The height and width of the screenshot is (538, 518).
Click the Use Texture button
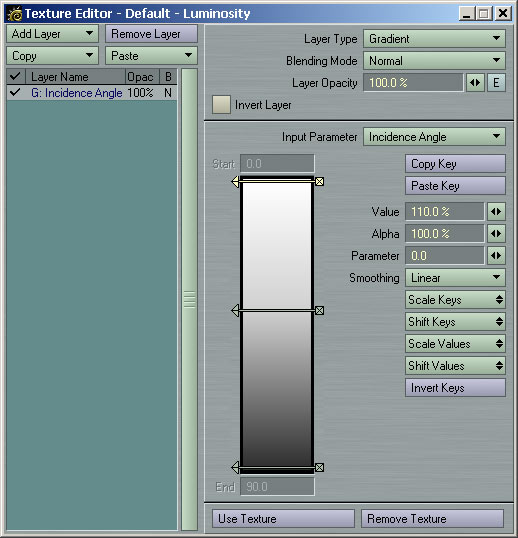(283, 518)
